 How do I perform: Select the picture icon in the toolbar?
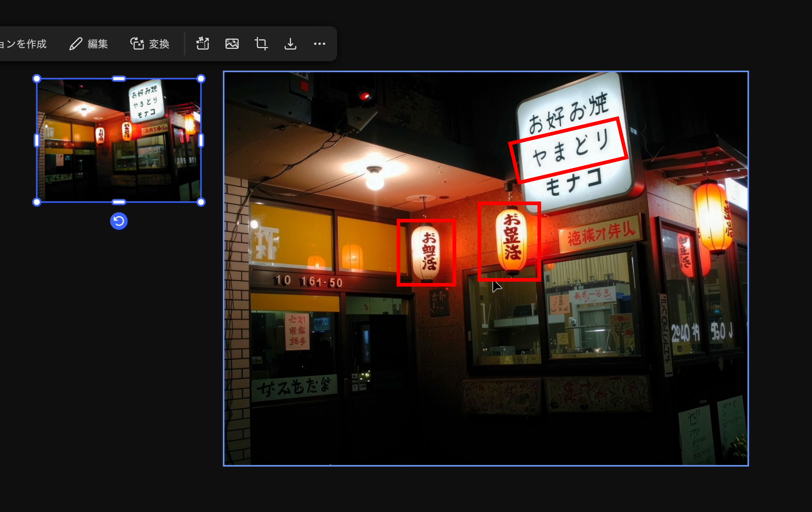(232, 44)
